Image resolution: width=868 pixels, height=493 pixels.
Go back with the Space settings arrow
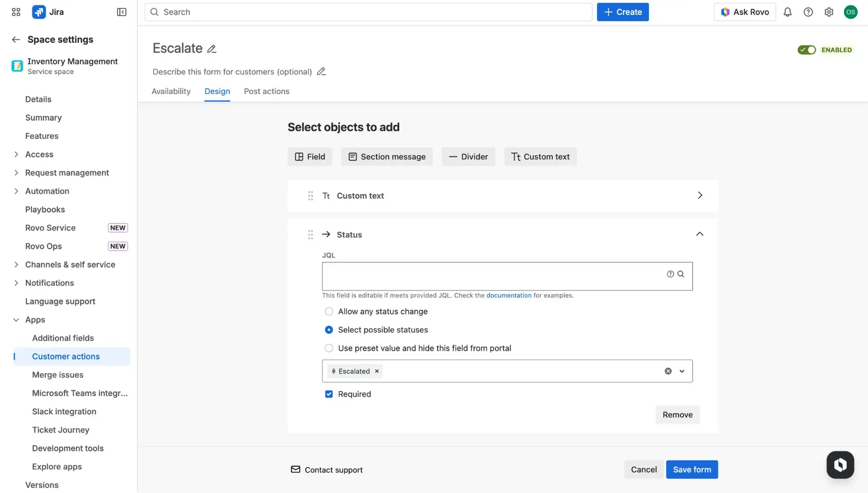[x=16, y=39]
